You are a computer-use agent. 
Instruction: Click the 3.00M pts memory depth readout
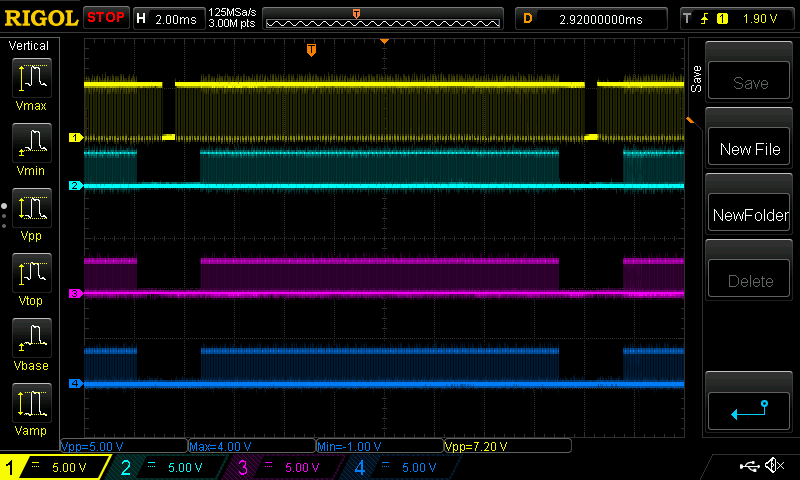pyautogui.click(x=232, y=23)
